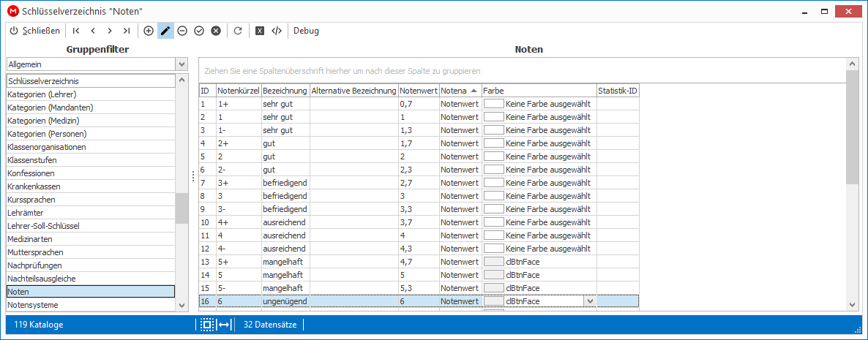Select Krankenkassen in the list
The width and height of the screenshot is (868, 340).
pos(91,186)
